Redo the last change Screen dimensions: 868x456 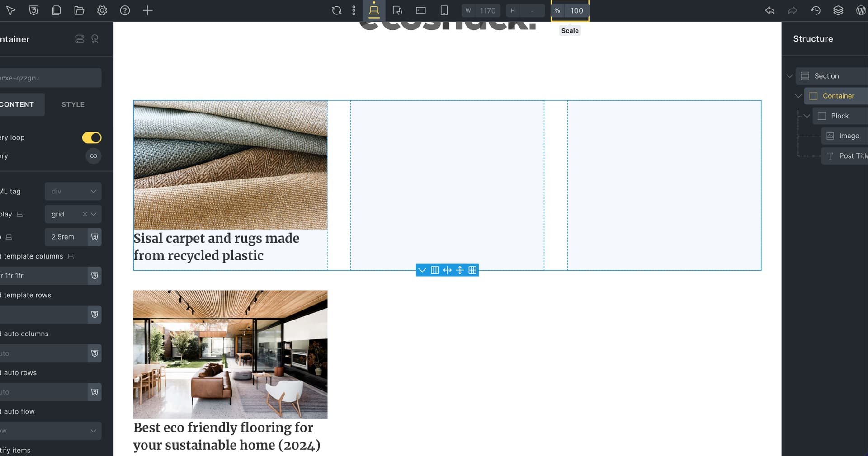793,10
